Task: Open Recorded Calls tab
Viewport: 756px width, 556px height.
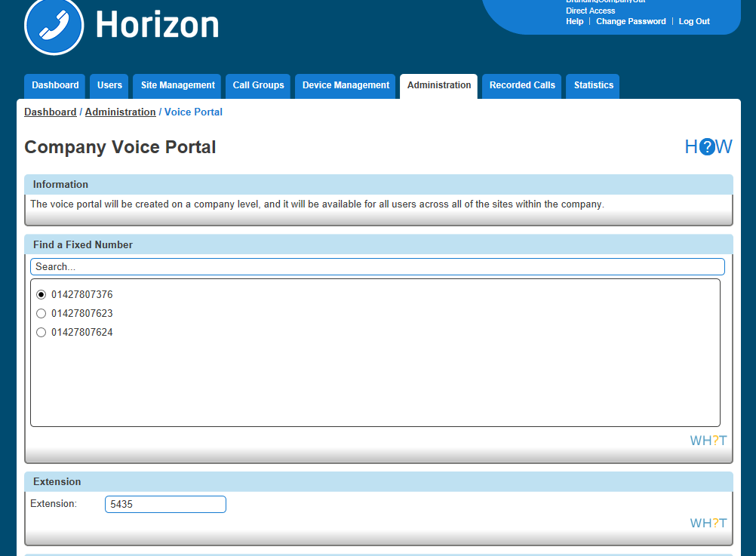Action: (522, 86)
